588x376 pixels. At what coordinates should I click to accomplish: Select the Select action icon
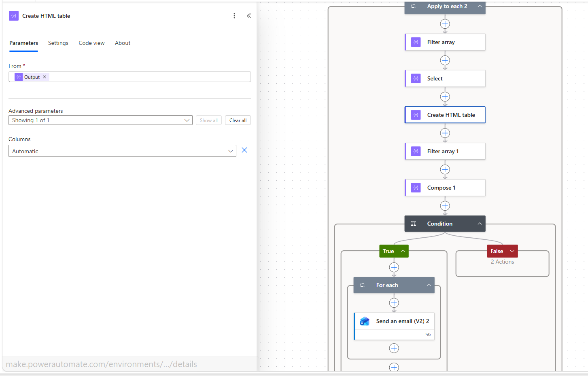(x=416, y=78)
